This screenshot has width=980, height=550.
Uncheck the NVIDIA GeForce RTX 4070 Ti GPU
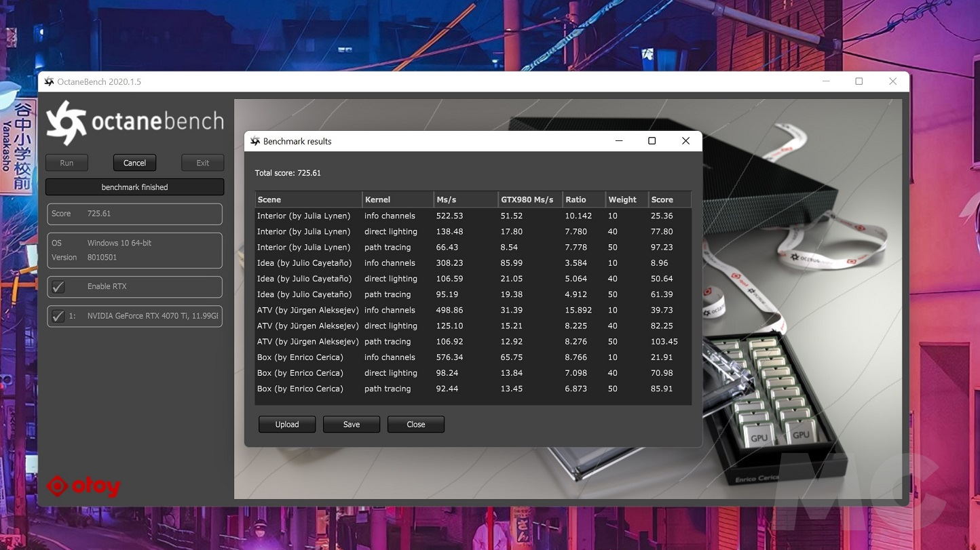pyautogui.click(x=58, y=316)
